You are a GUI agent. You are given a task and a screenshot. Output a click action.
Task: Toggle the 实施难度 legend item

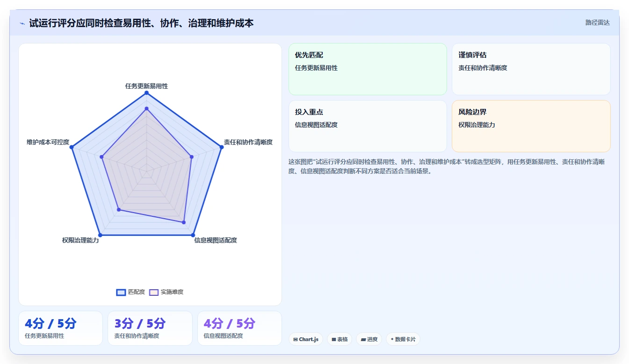pyautogui.click(x=166, y=292)
